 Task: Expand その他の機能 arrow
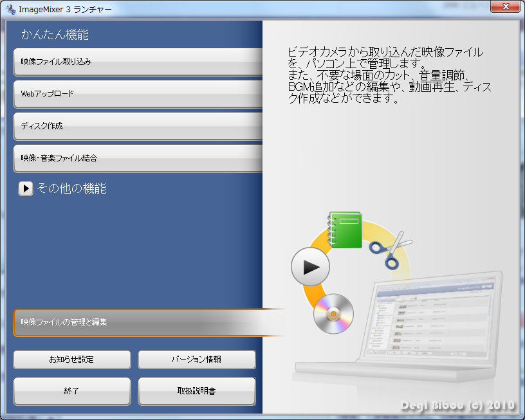[x=26, y=188]
